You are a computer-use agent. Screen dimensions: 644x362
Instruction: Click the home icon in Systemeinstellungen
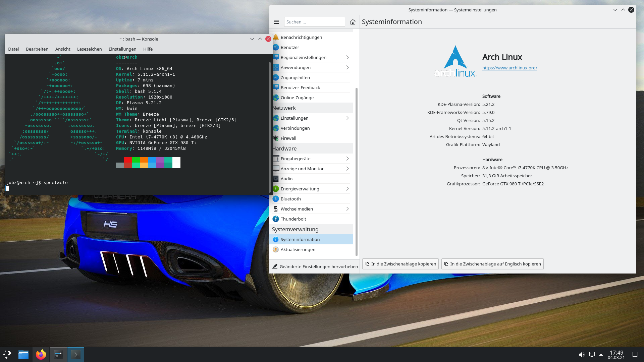point(353,21)
